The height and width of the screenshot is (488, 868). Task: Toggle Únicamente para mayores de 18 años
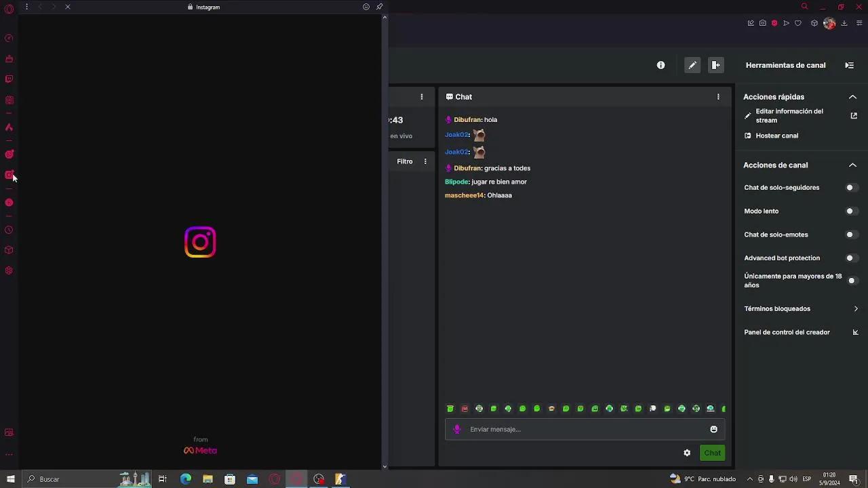[852, 281]
